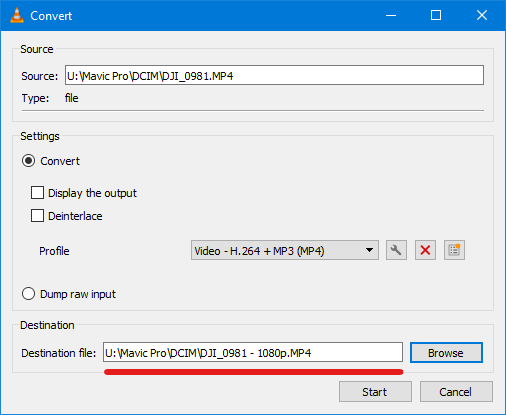
Task: Click the Destination file text field
Action: coord(253,352)
